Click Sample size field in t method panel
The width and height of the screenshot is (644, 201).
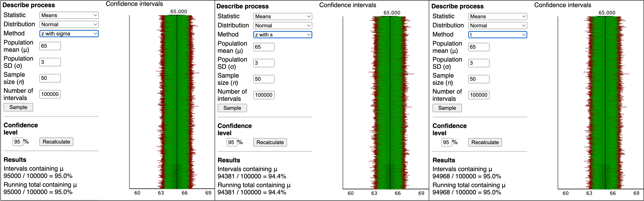point(479,79)
